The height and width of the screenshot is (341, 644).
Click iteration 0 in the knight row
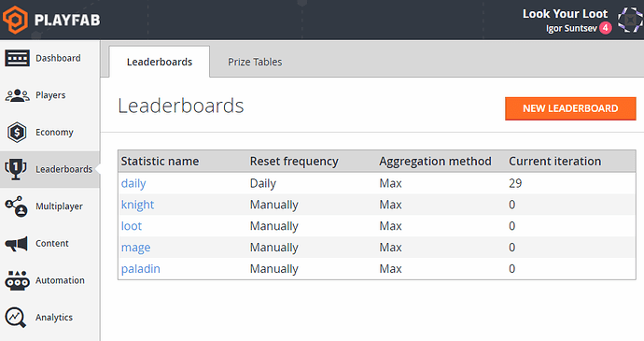(x=511, y=205)
